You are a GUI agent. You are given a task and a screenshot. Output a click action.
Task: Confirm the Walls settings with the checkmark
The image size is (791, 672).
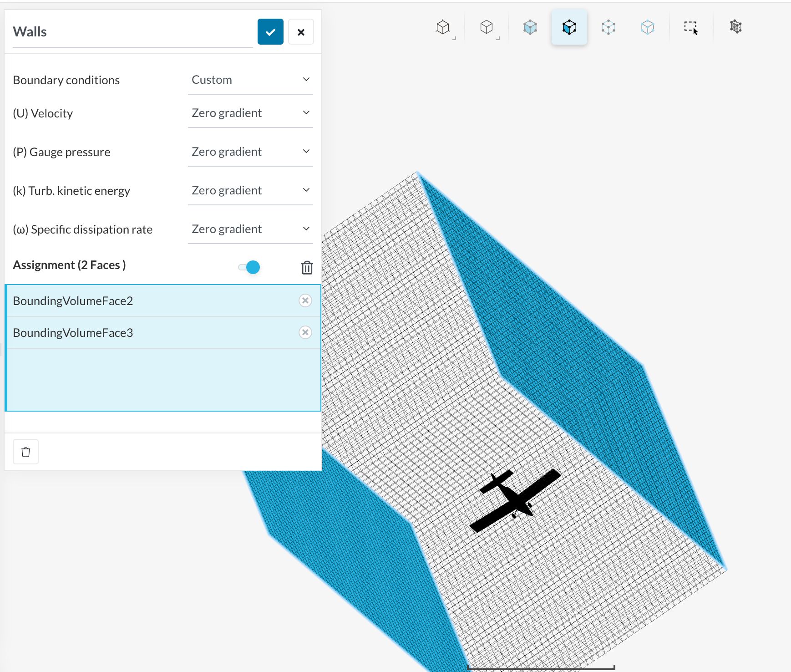pyautogui.click(x=270, y=32)
